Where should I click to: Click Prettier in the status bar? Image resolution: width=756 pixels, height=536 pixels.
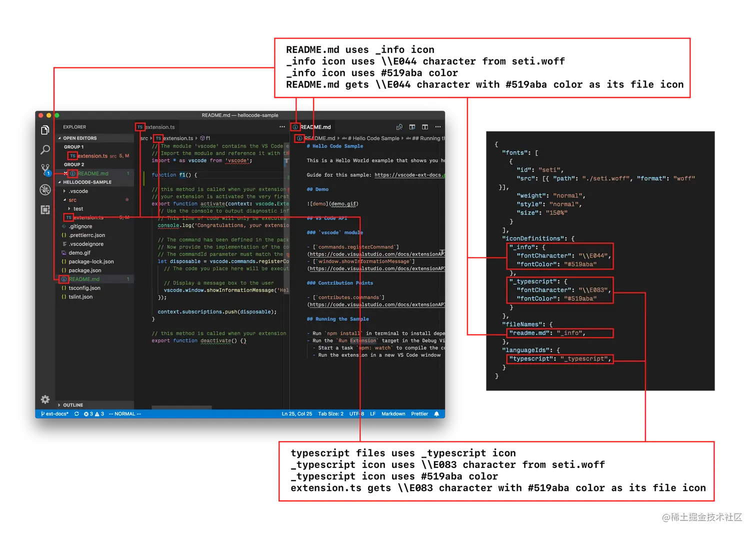click(x=419, y=414)
